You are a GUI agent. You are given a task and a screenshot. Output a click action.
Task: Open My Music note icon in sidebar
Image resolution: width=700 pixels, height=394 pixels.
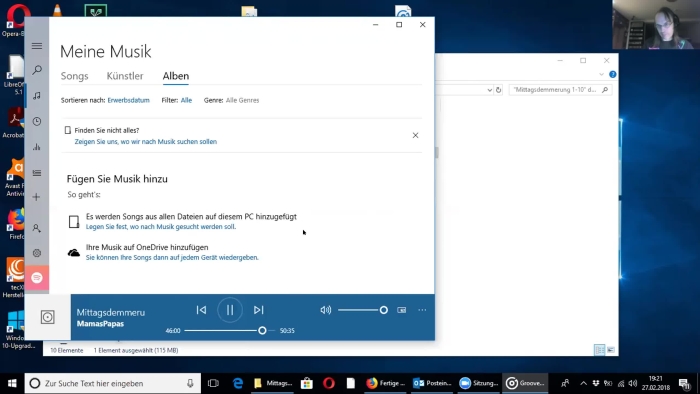click(37, 95)
